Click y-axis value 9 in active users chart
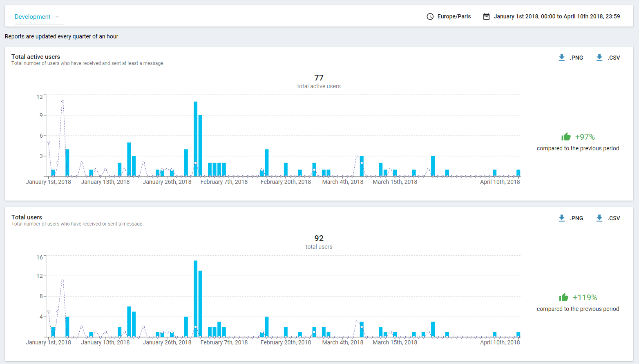 point(41,115)
